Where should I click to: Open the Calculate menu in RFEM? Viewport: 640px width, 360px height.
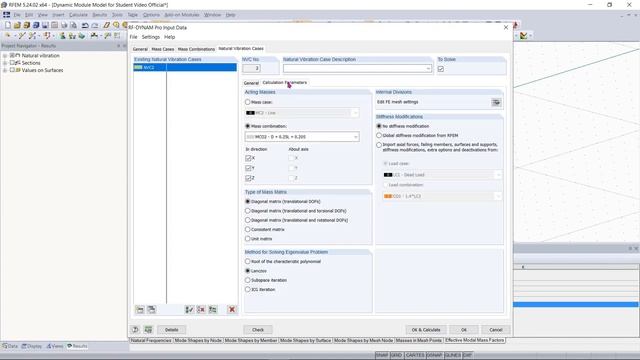point(78,15)
